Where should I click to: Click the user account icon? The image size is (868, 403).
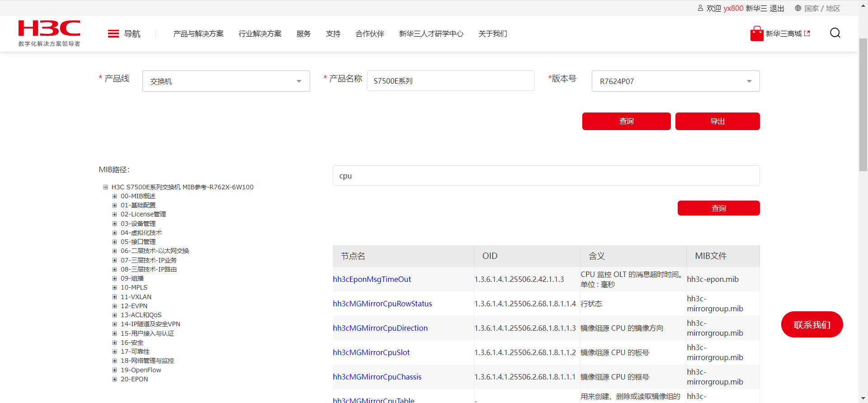coord(700,8)
